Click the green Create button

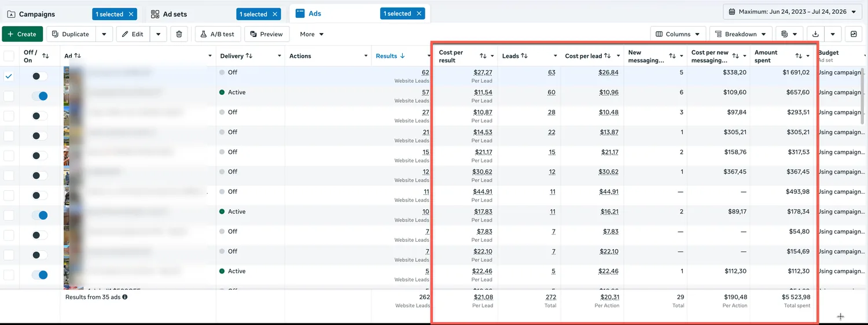click(x=22, y=34)
